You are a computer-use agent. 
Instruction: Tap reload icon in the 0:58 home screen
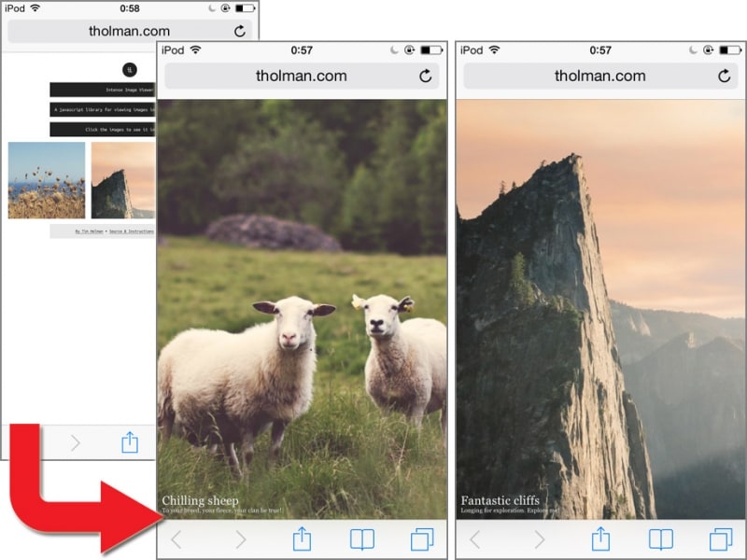tap(240, 31)
